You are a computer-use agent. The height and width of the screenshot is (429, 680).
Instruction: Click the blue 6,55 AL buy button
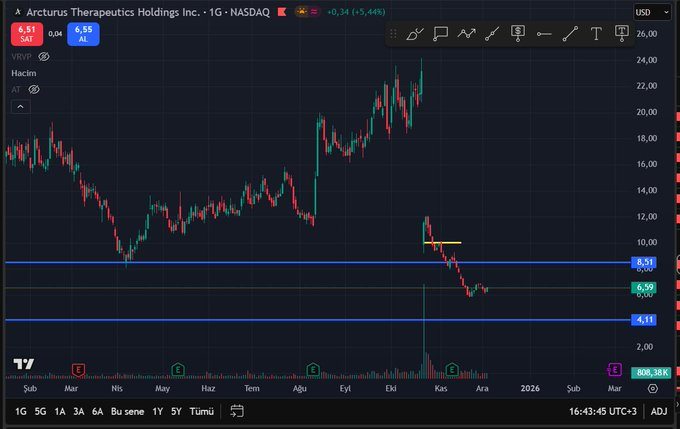coord(83,34)
